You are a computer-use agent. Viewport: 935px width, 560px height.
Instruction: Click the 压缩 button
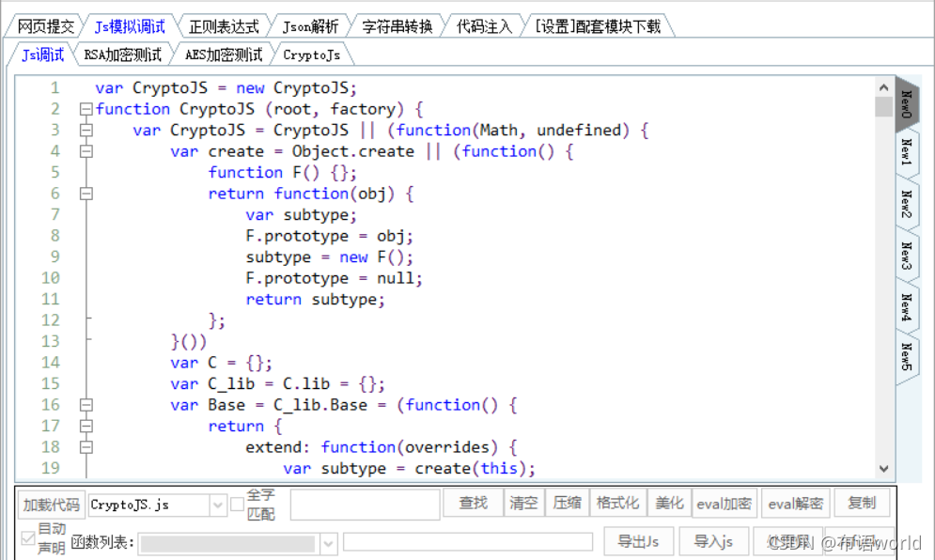click(x=567, y=504)
